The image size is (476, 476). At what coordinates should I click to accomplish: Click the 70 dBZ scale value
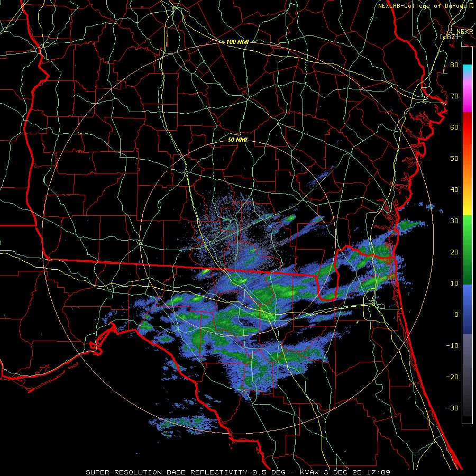click(x=454, y=96)
